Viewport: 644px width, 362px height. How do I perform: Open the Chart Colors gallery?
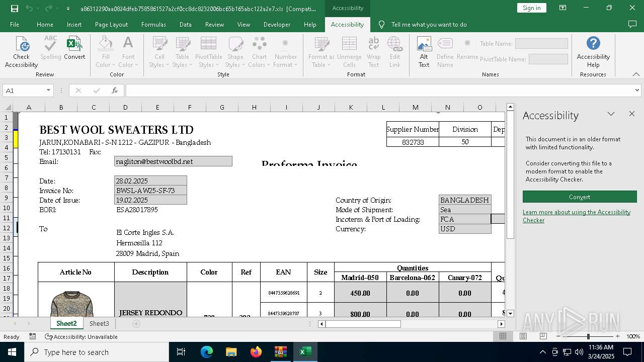260,52
